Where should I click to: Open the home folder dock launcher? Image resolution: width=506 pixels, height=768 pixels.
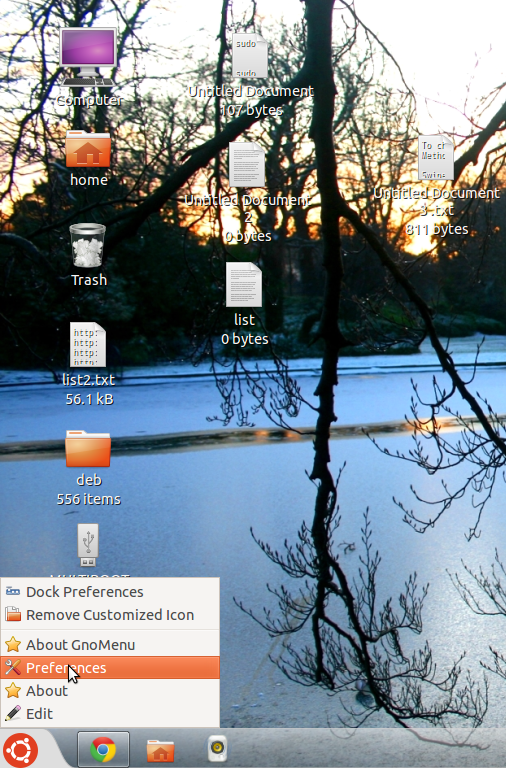tap(160, 750)
